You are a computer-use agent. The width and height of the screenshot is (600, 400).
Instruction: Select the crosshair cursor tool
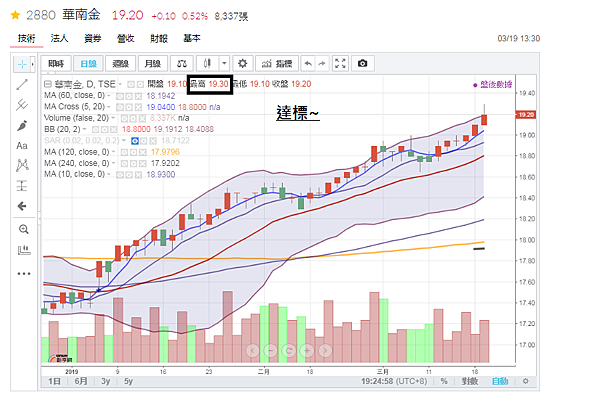click(22, 64)
